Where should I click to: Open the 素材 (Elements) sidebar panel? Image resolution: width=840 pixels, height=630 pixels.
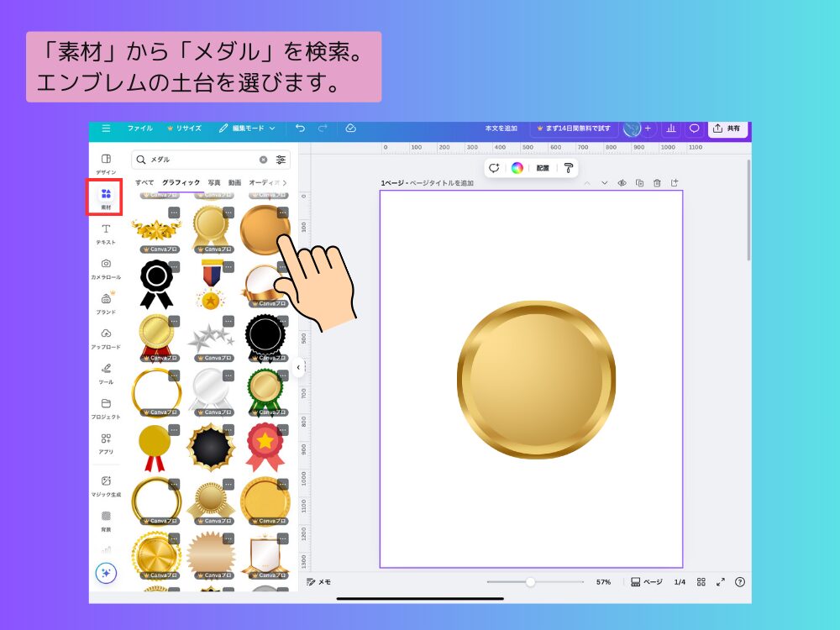click(x=106, y=197)
